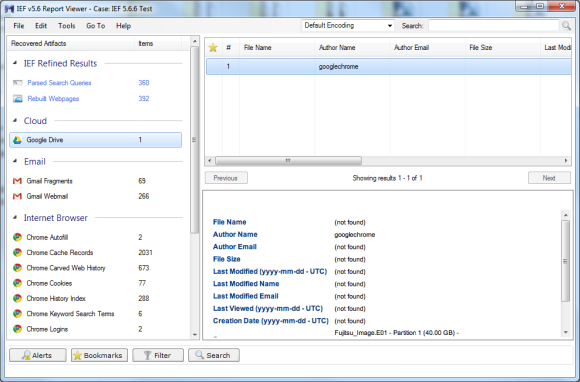Viewport: 580px width, 382px height.
Task: Open the Edit menu
Action: pyautogui.click(x=41, y=26)
